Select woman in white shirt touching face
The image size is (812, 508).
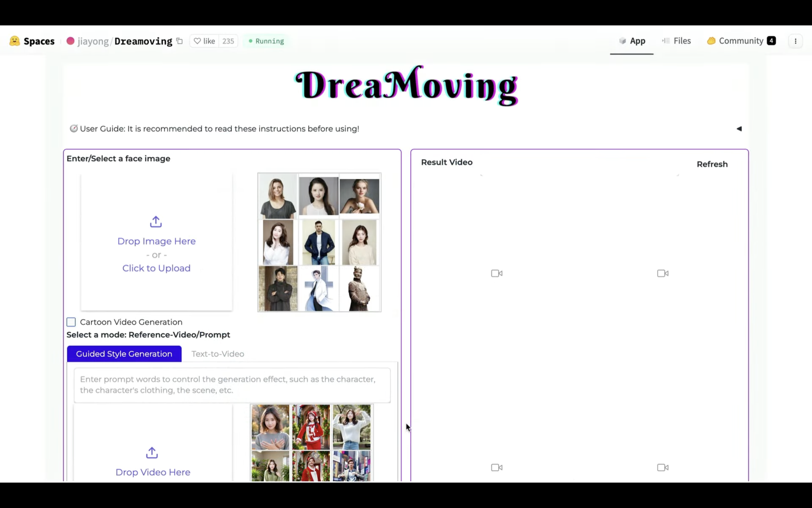(x=278, y=242)
